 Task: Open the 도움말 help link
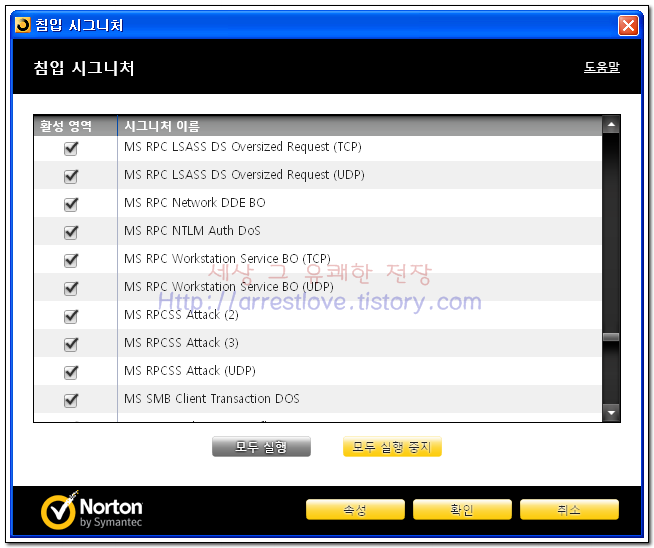(601, 67)
